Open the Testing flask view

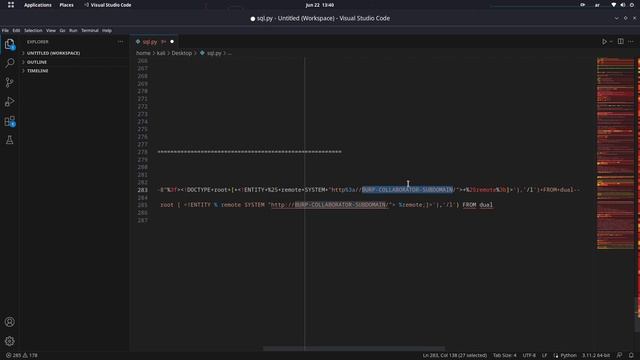point(9,140)
